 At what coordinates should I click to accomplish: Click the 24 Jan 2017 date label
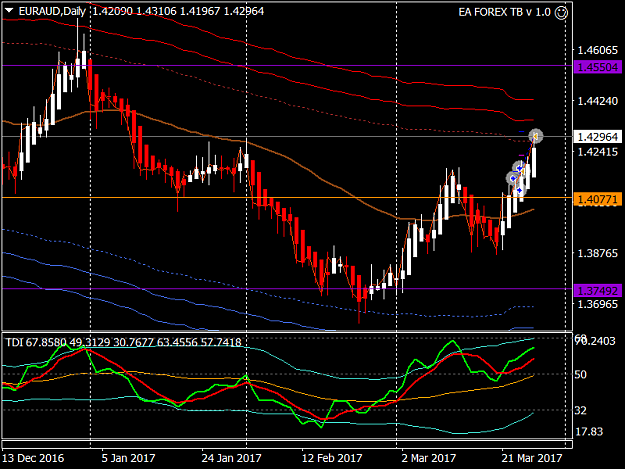[x=231, y=458]
